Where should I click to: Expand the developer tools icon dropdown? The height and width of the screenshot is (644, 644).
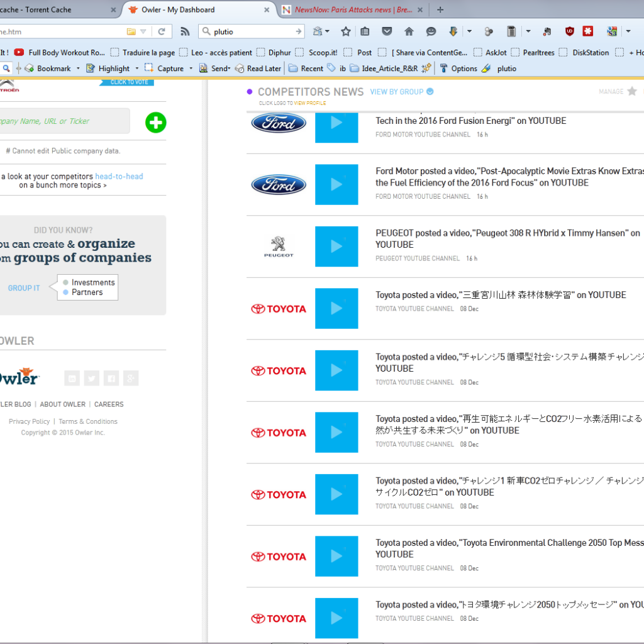click(x=327, y=31)
